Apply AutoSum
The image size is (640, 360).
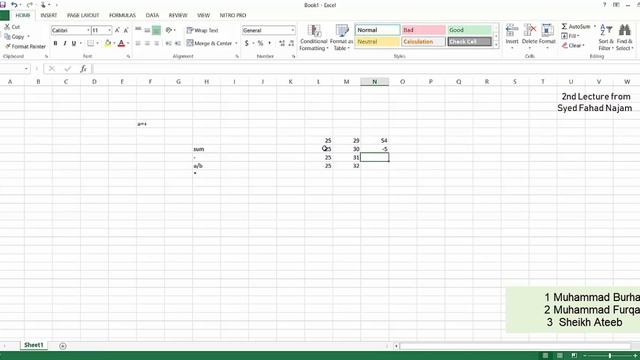pyautogui.click(x=576, y=27)
